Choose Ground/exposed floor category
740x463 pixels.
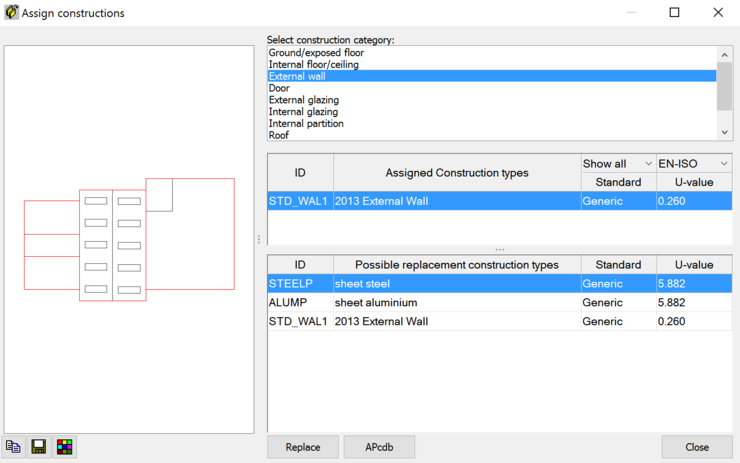316,52
